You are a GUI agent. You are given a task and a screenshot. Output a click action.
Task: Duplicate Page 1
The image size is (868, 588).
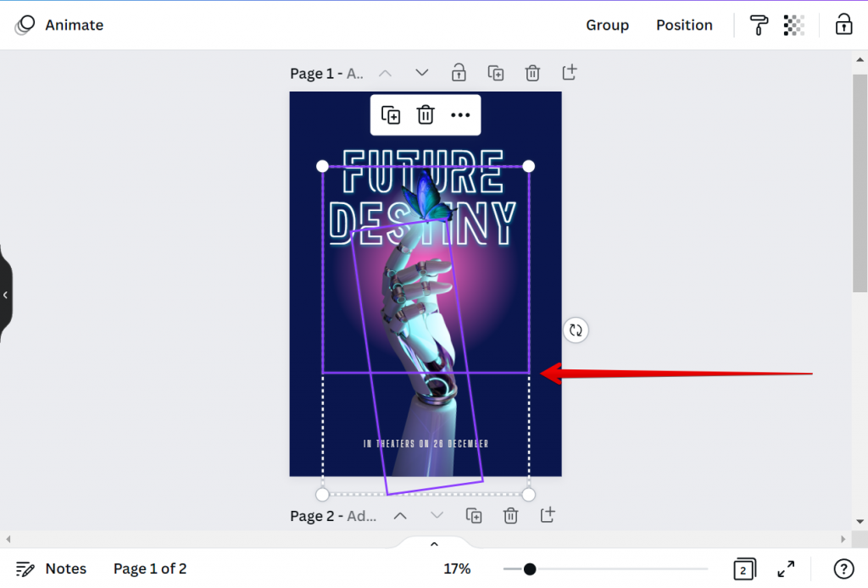click(x=495, y=73)
